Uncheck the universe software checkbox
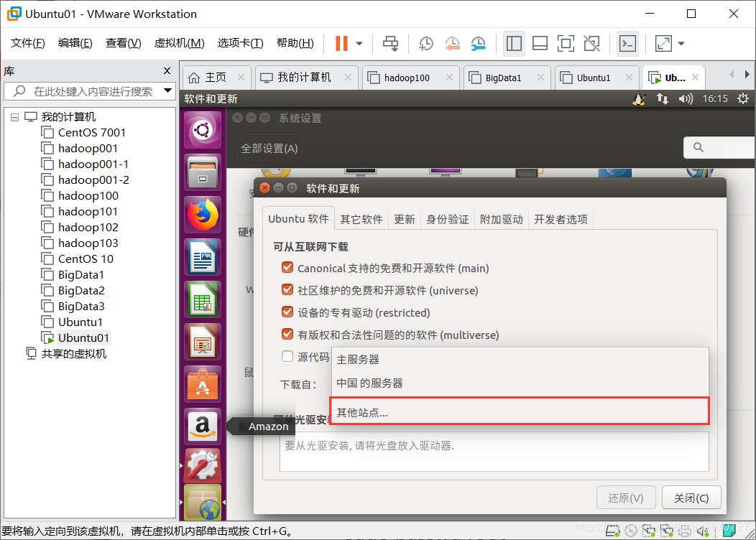 287,289
